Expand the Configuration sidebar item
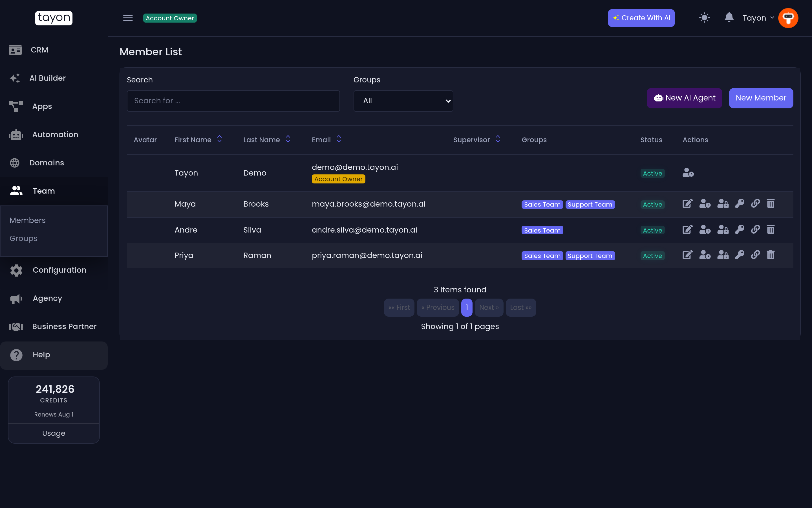812x508 pixels. point(54,270)
